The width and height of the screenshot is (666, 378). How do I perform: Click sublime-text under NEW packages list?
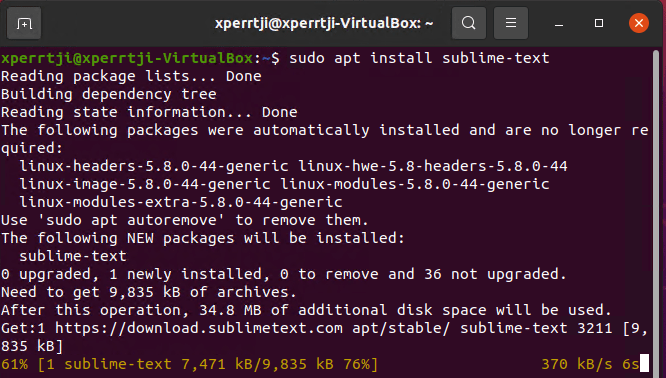pos(73,256)
